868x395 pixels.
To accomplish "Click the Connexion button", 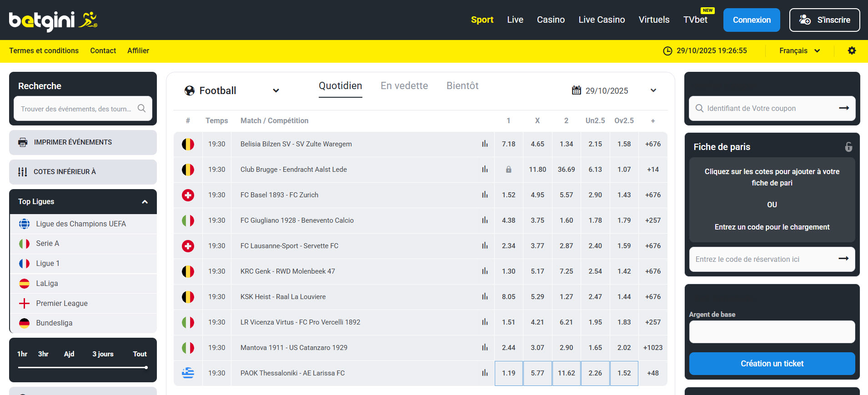I will pyautogui.click(x=751, y=20).
